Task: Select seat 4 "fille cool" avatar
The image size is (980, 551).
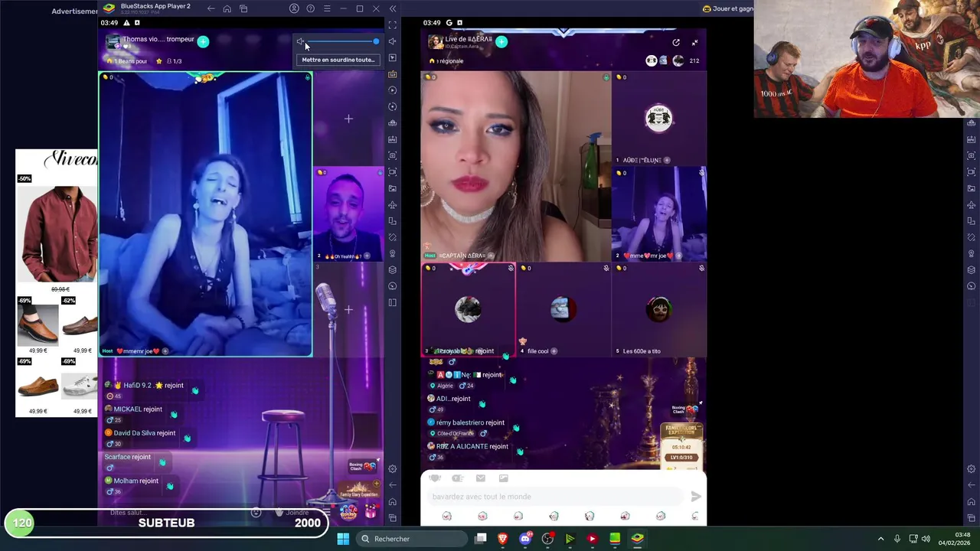Action: (x=563, y=308)
